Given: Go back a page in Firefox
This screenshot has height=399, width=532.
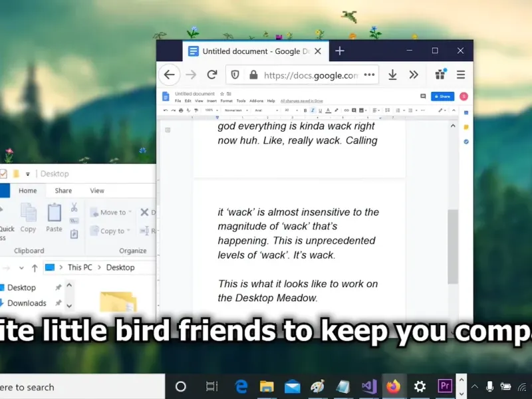Looking at the screenshot, I should (x=170, y=74).
